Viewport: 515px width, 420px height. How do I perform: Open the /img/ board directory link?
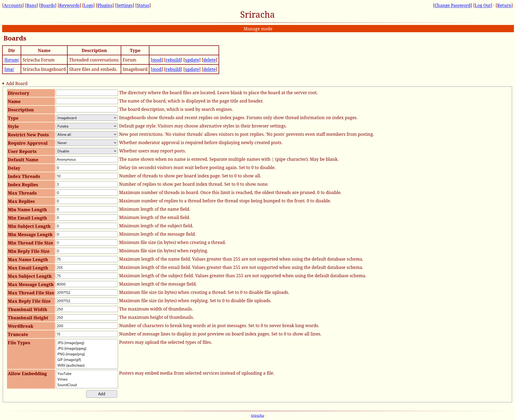click(9, 69)
